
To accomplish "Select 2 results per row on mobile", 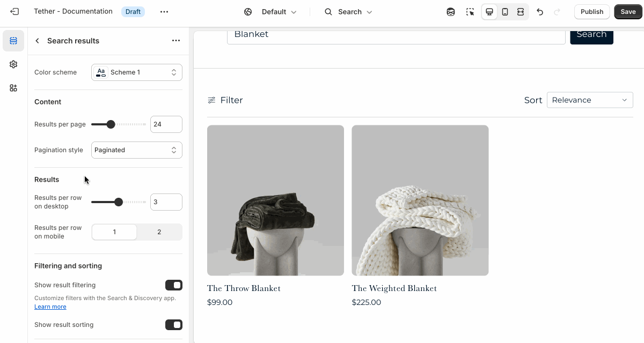I will pos(159,232).
